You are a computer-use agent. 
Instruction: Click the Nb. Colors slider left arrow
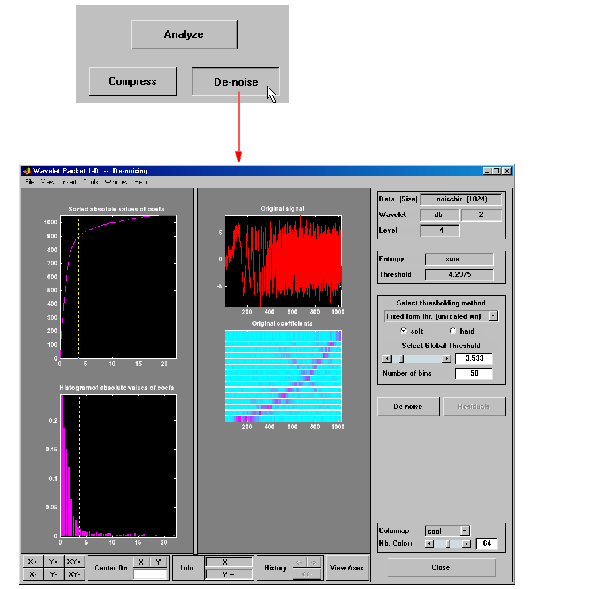(x=430, y=543)
